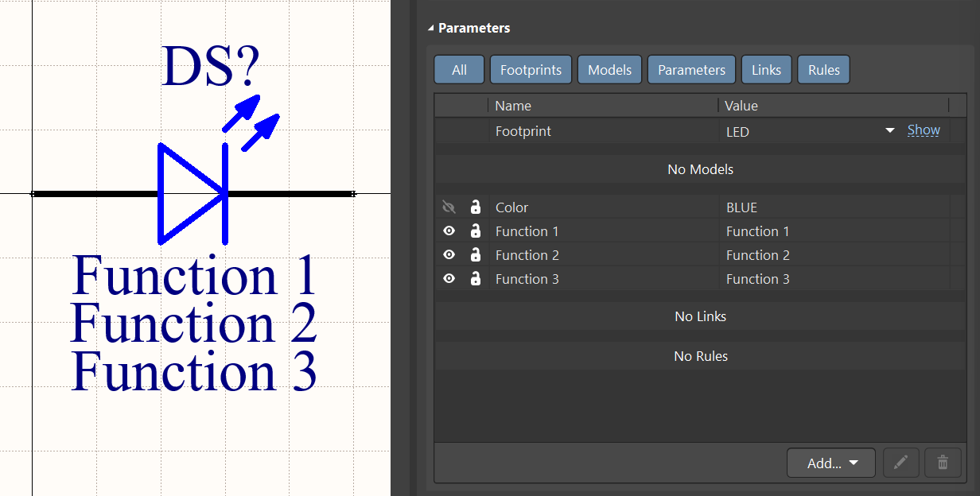Click the Show link next to LED
This screenshot has width=980, height=496.
click(x=924, y=130)
